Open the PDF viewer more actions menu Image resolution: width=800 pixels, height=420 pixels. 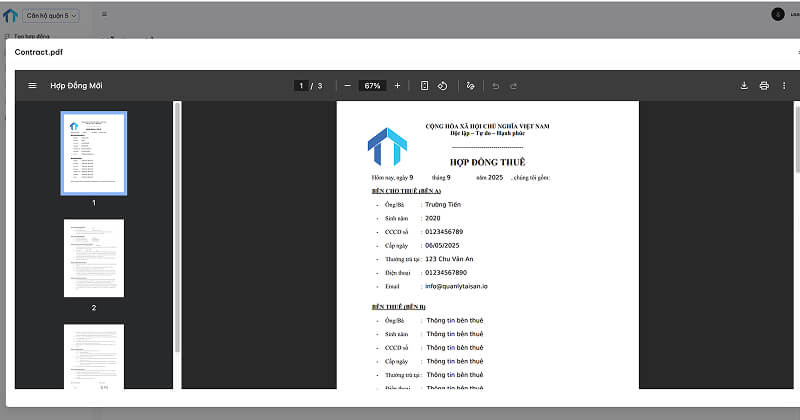[783, 86]
